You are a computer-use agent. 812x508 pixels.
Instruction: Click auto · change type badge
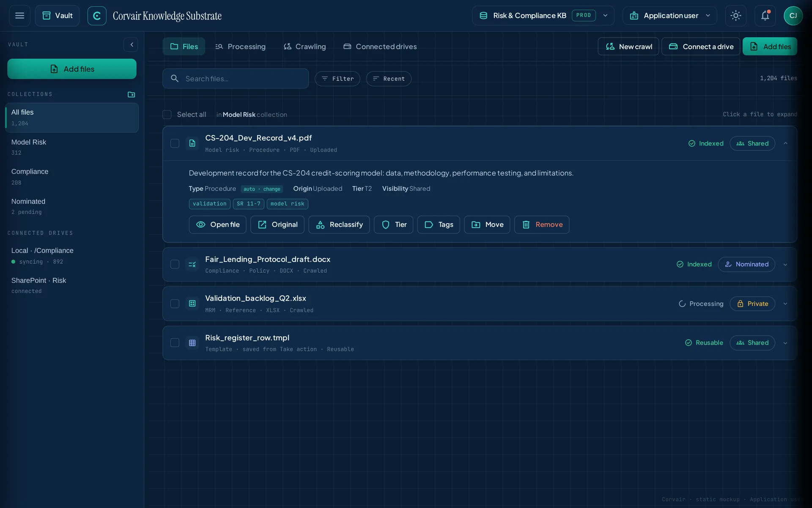pyautogui.click(x=262, y=189)
